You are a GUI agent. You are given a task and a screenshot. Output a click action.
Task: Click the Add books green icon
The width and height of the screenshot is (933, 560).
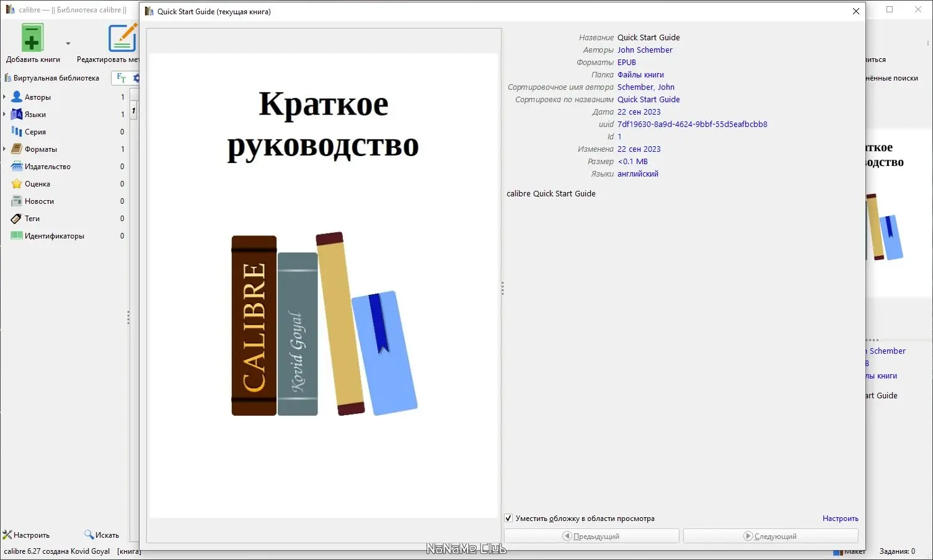pos(32,38)
